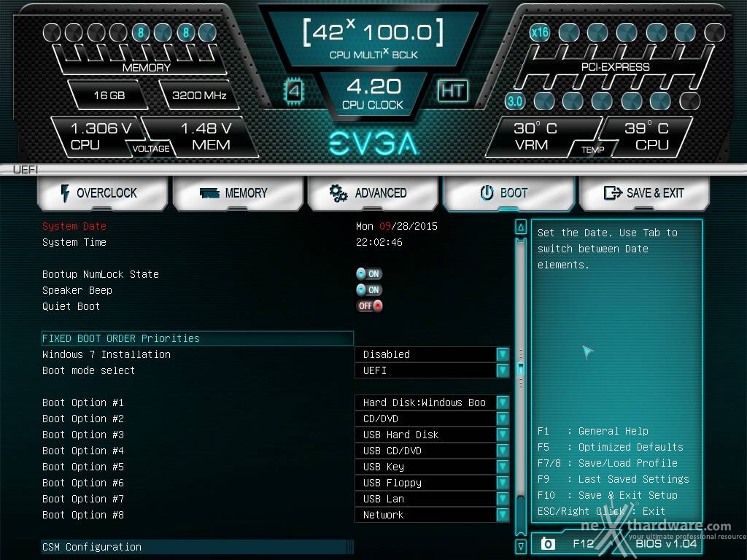Click the F10 Save & Exit Setup line
The height and width of the screenshot is (560, 747).
click(608, 495)
